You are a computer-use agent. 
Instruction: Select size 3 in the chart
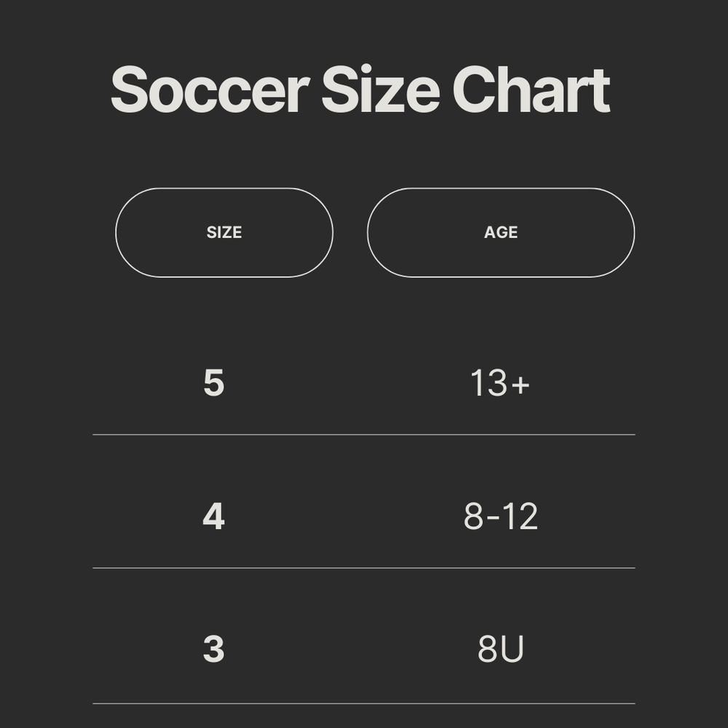click(213, 649)
